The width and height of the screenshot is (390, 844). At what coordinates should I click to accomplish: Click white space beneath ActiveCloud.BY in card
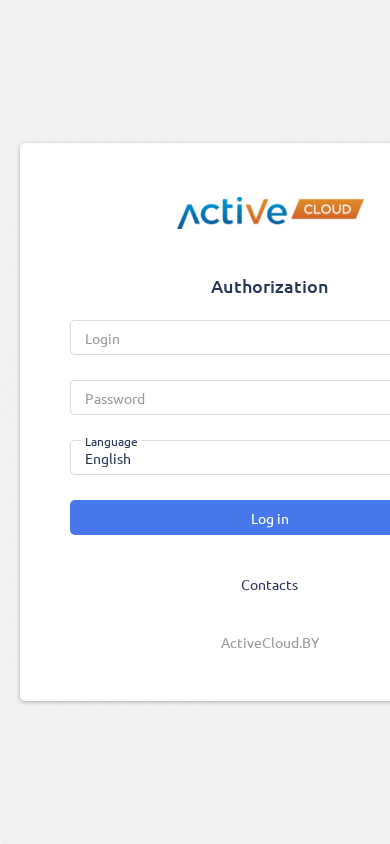tap(269, 676)
